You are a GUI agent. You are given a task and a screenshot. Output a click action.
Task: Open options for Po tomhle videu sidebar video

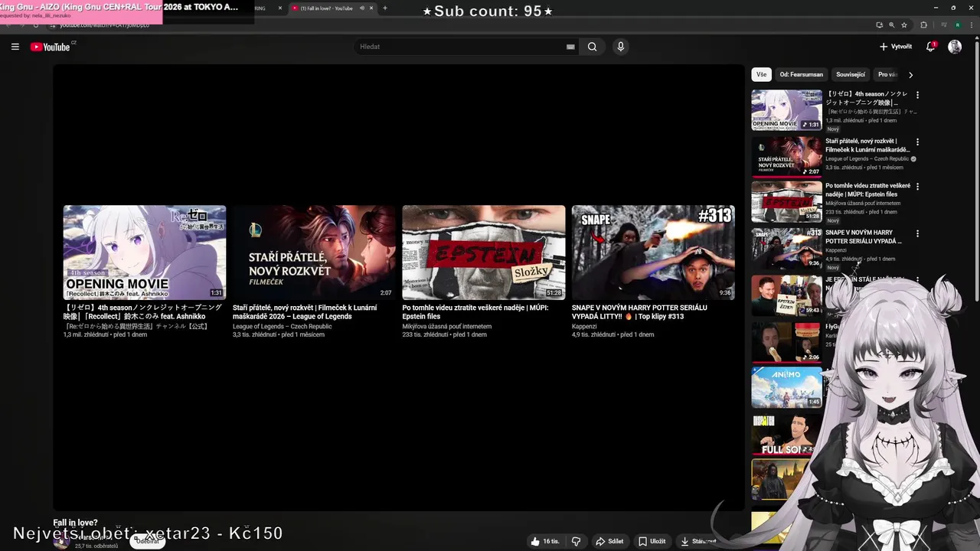pos(917,186)
